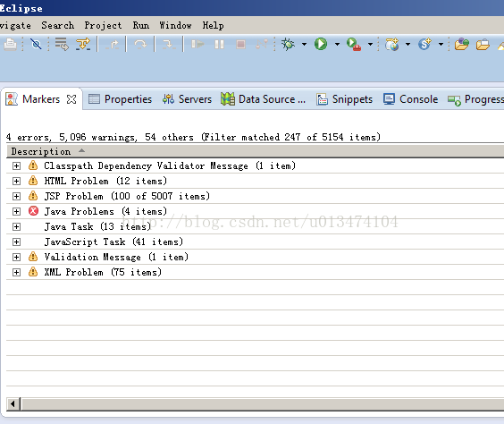Screen dimensions: 504x424
Task: Click the Print icon in toolbar
Action: (x=11, y=44)
